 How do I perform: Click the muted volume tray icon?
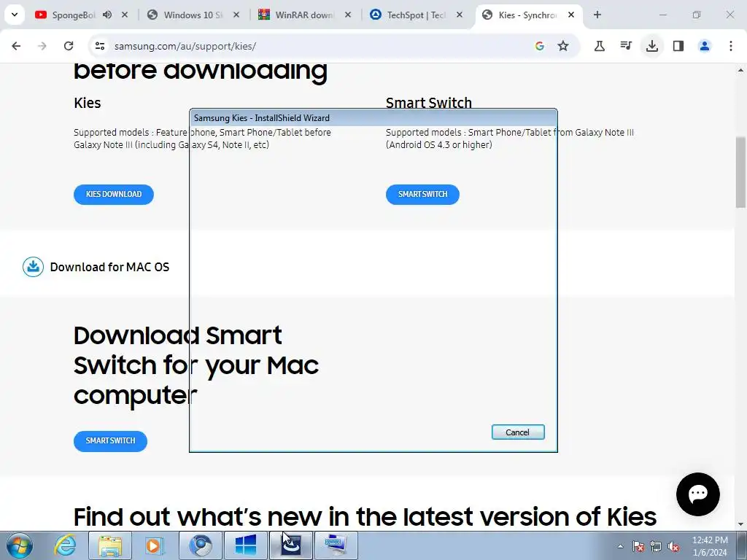673,546
